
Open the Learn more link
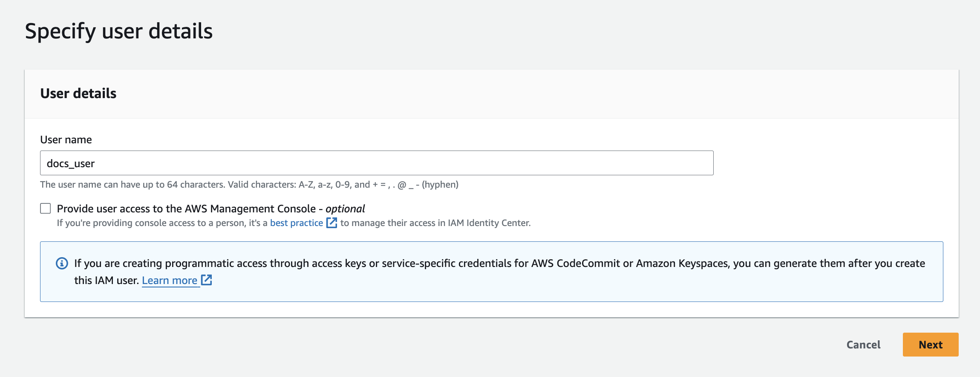170,281
